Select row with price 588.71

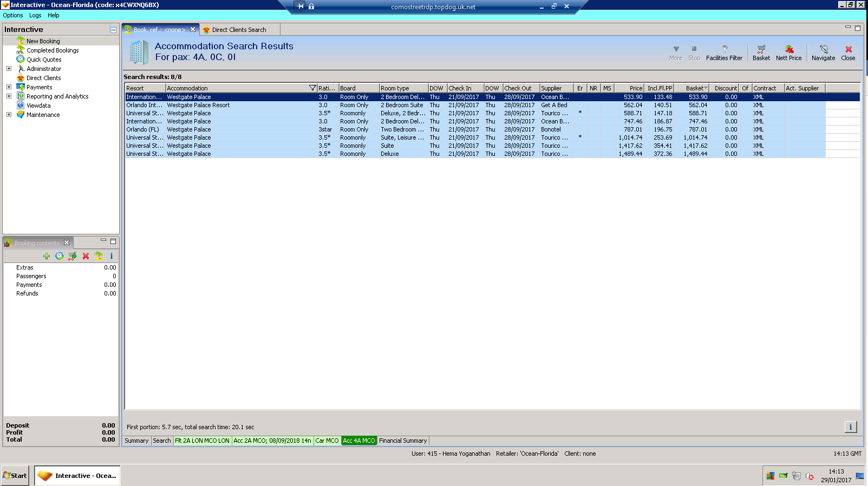click(x=475, y=113)
